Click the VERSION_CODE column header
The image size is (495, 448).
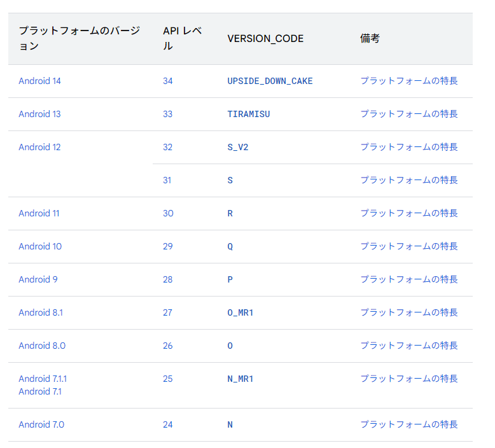(x=265, y=39)
